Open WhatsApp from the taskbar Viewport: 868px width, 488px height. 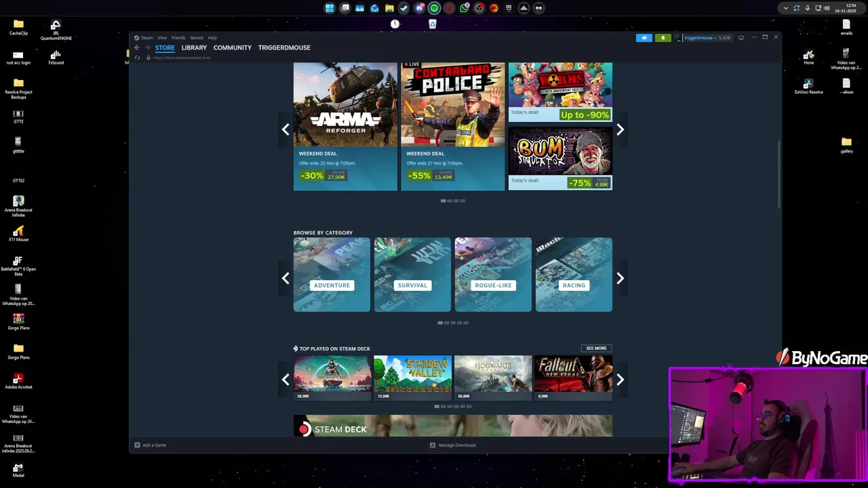[x=464, y=8]
